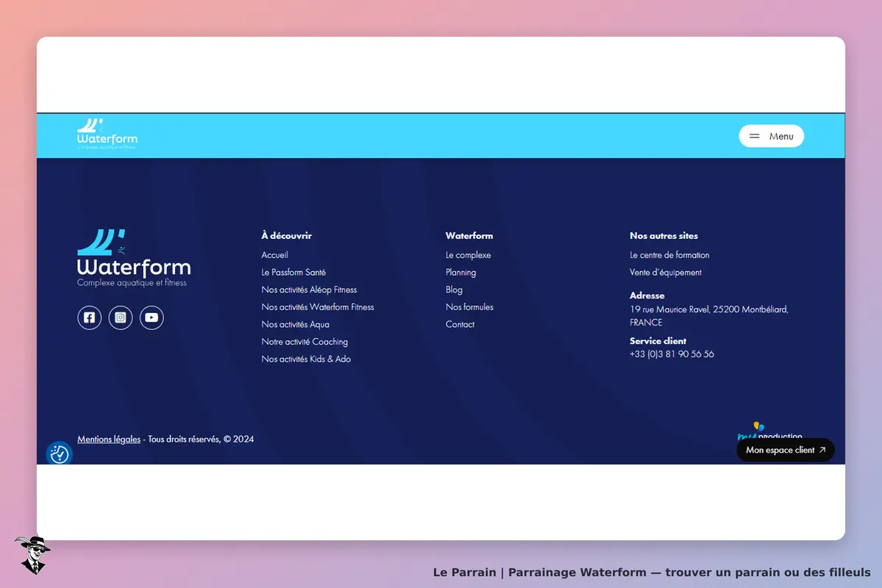Image resolution: width=882 pixels, height=588 pixels.
Task: Click the Nos autres sites heading
Action: tap(664, 236)
